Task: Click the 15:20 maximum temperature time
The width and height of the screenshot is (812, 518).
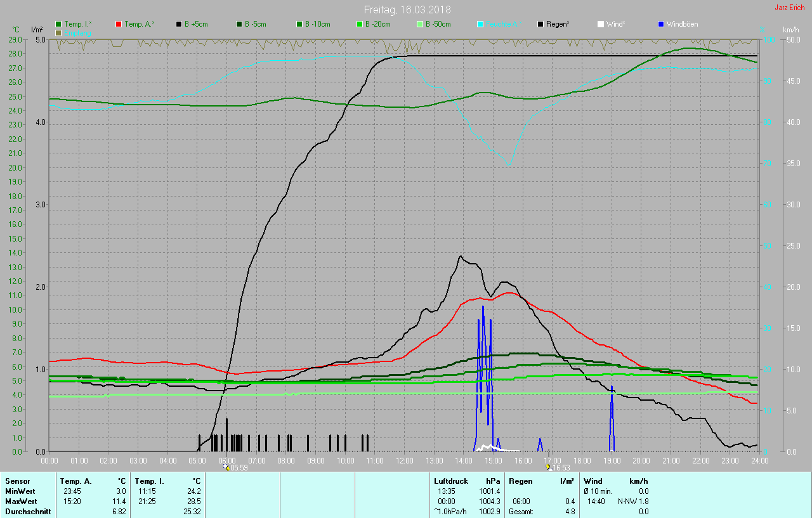Action: point(72,502)
